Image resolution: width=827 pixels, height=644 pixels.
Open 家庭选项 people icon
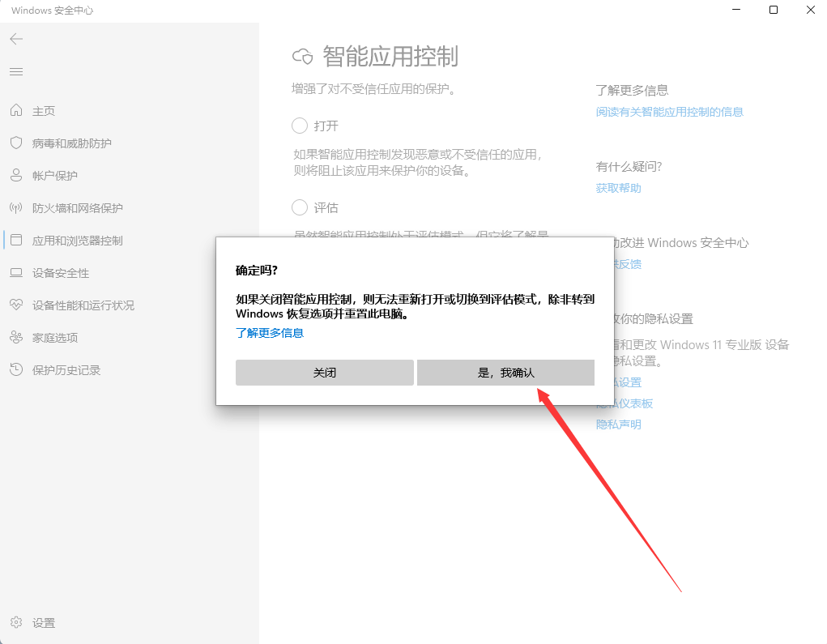16,338
